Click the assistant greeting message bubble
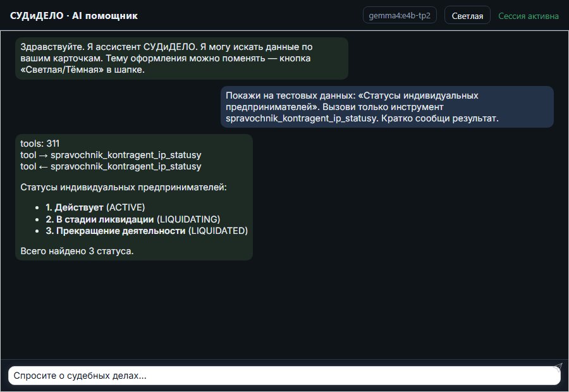This screenshot has width=569, height=392. (x=181, y=58)
